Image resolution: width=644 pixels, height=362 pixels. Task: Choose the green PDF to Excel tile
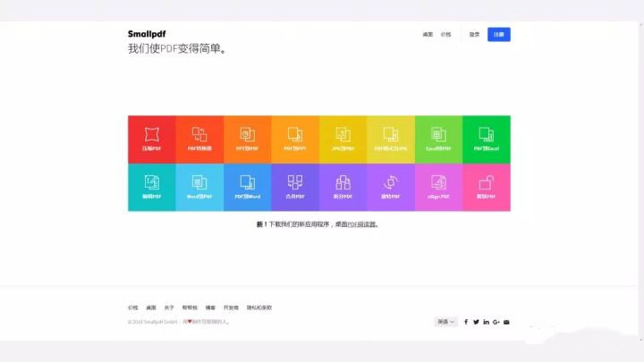pyautogui.click(x=487, y=139)
